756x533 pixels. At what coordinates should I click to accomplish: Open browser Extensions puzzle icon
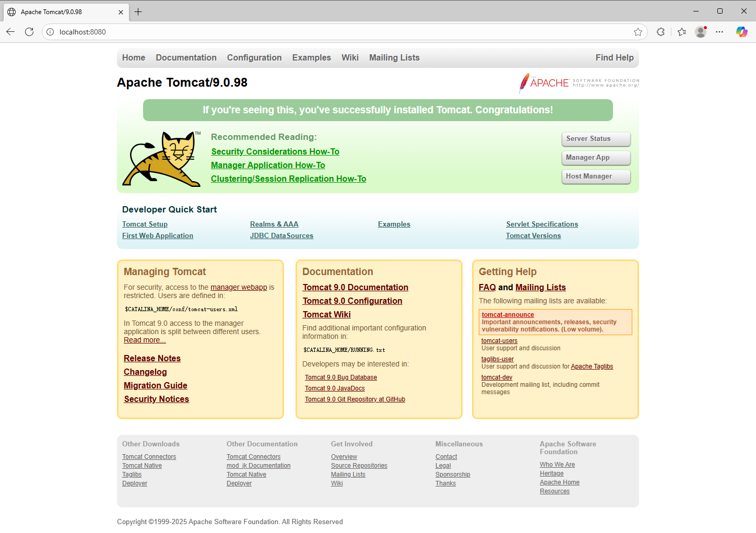[x=660, y=32]
